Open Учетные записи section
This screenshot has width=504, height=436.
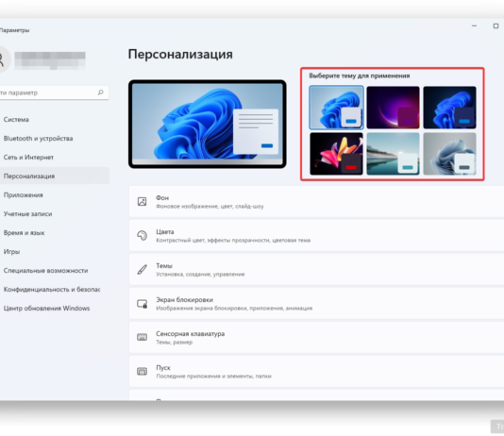(55, 214)
